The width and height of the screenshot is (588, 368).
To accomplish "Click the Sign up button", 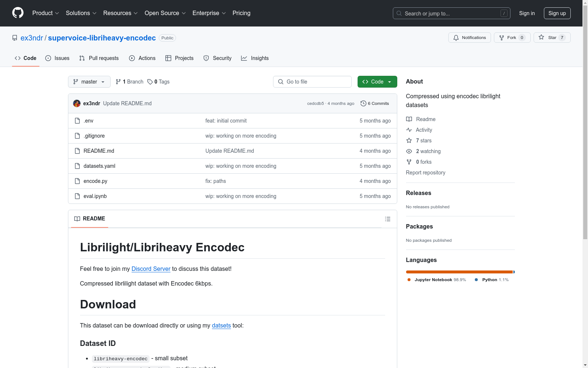I will tap(557, 13).
